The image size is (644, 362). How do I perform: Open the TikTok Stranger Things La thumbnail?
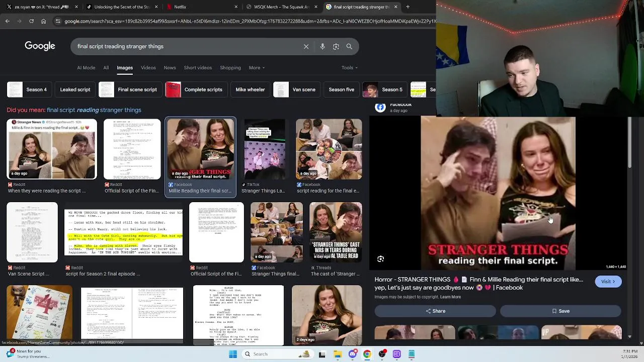click(x=264, y=149)
